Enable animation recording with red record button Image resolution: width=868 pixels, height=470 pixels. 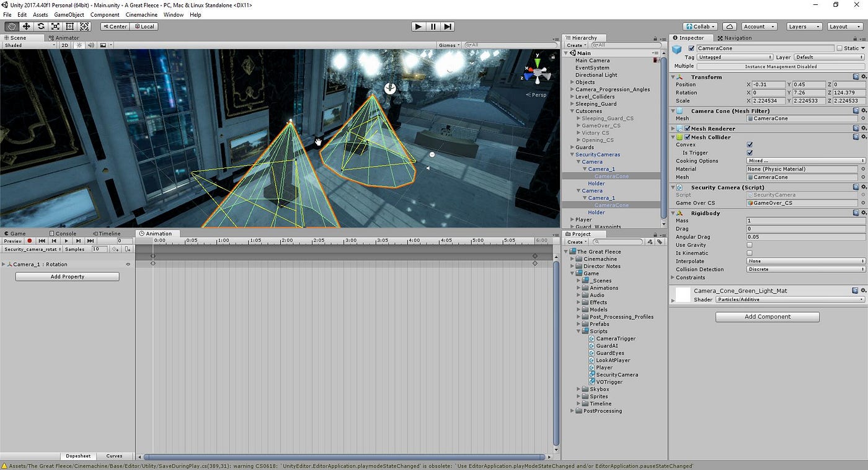point(29,241)
